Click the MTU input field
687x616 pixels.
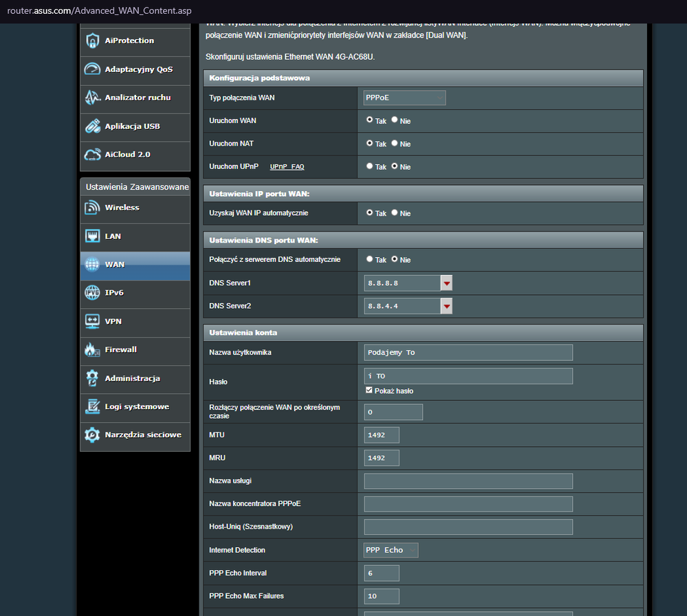(x=382, y=435)
